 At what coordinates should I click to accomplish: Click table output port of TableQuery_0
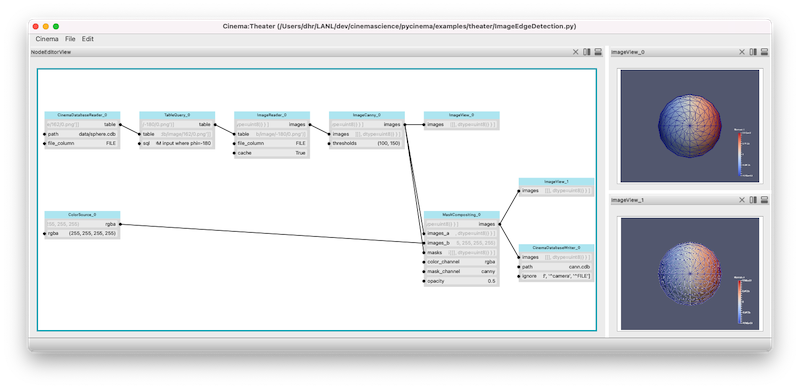pos(215,124)
